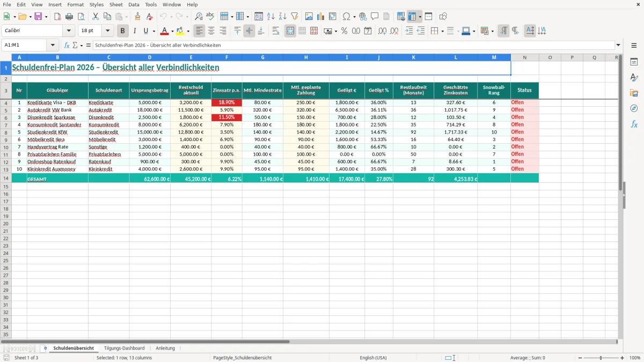The height and width of the screenshot is (362, 644).
Task: Toggle Left-to-Right text direction
Action: [x=503, y=31]
